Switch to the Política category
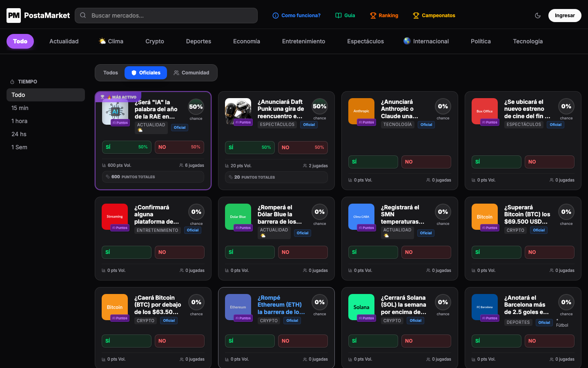The height and width of the screenshot is (368, 588). click(x=481, y=41)
